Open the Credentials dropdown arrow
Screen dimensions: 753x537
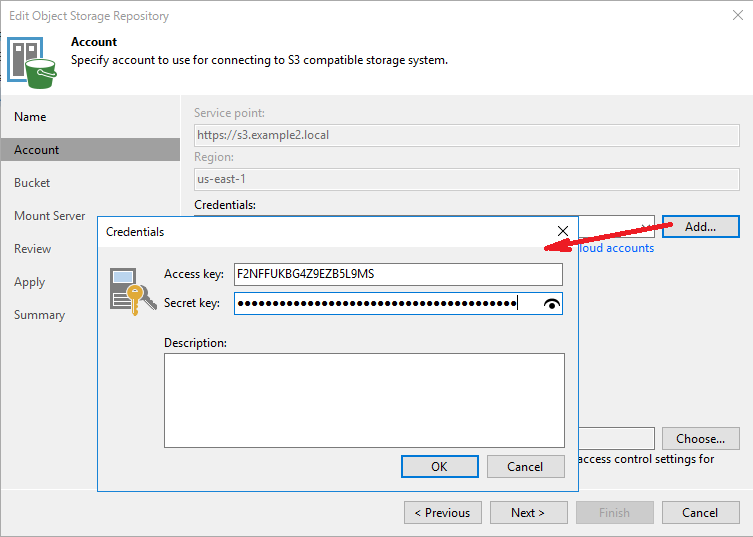pos(647,227)
